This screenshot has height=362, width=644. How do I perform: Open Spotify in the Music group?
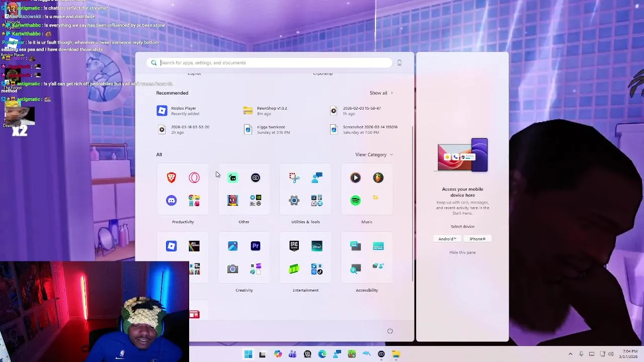click(x=356, y=201)
